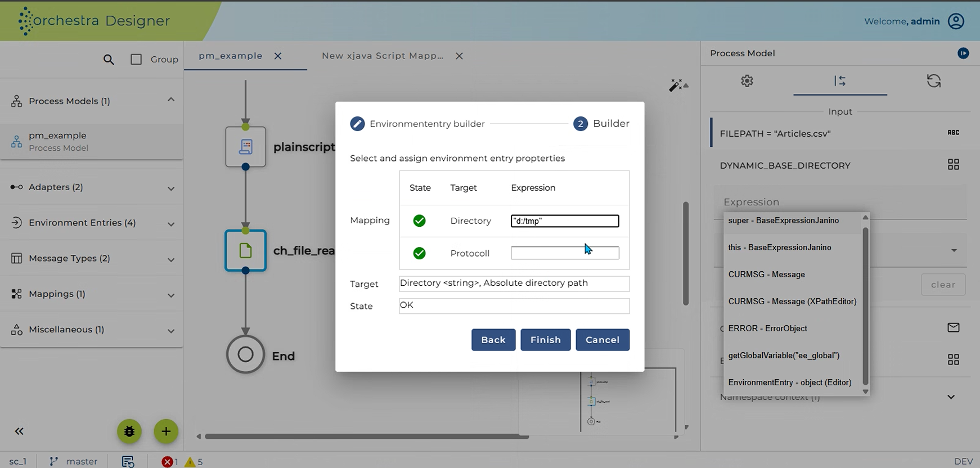Open the settings gear tab in Process Model
The height and width of the screenshot is (468, 980).
point(747,81)
